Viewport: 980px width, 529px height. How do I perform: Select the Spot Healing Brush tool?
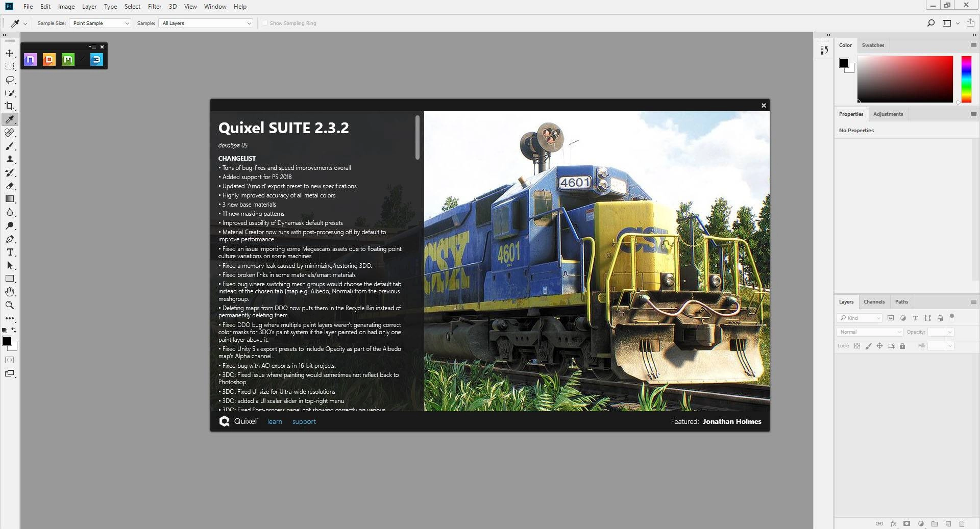click(x=10, y=133)
